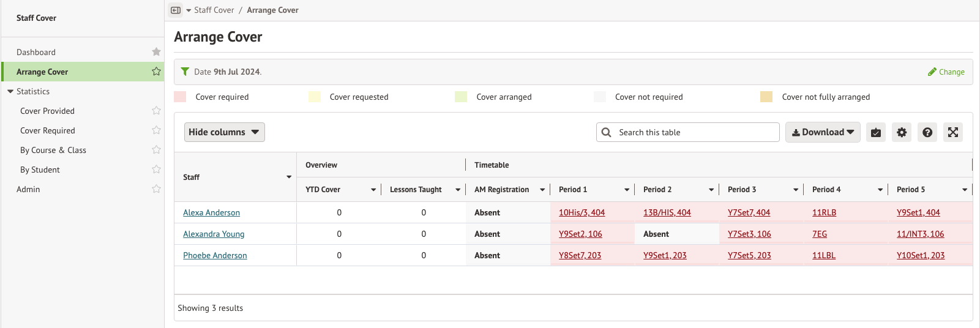The width and height of the screenshot is (980, 328).
Task: Toggle favorite star for Arrange Cover
Action: [156, 72]
